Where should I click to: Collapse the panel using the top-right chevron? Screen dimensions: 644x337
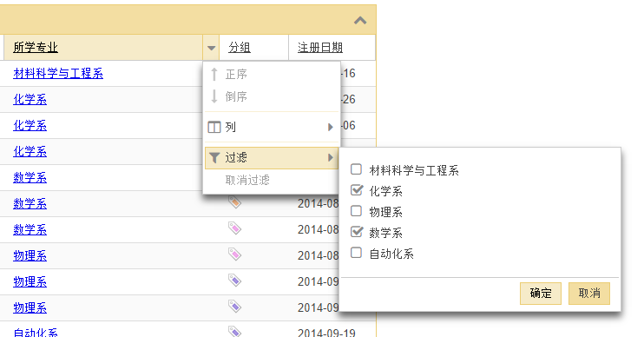coord(360,20)
